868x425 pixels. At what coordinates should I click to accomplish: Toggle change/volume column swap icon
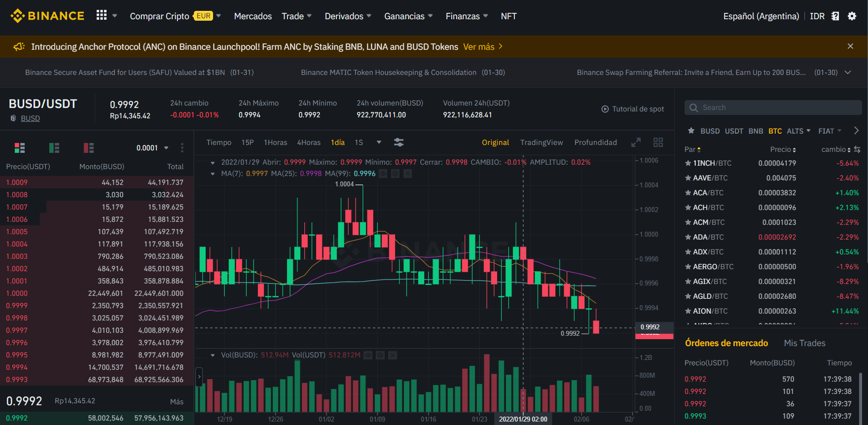pos(857,149)
